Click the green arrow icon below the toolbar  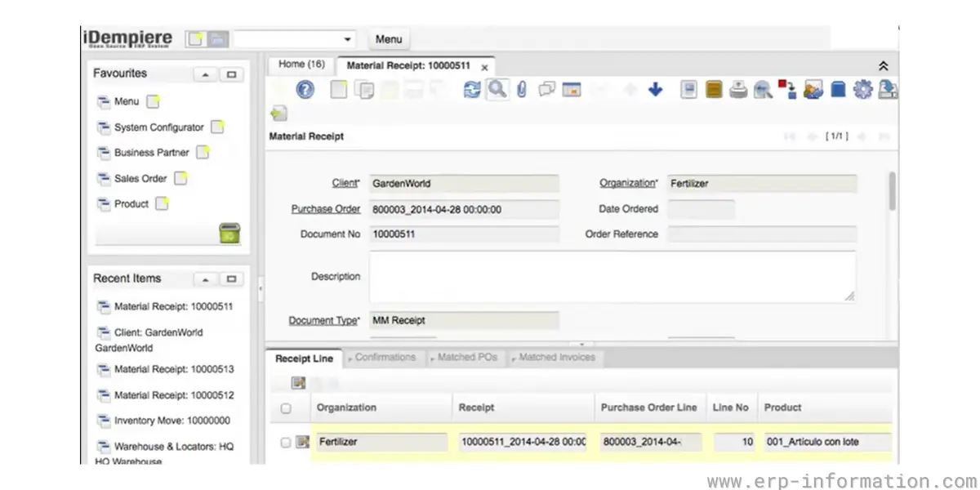point(278,114)
